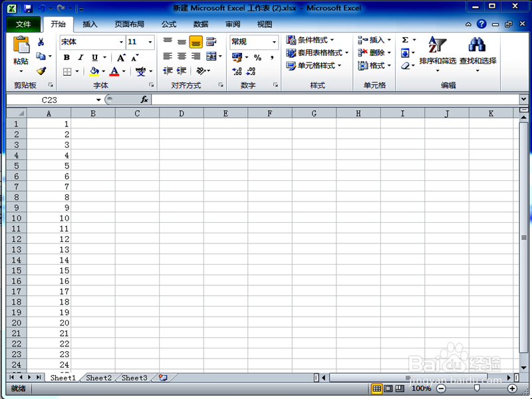
Task: Open the 套用表格格式 dropdown
Action: [x=317, y=53]
